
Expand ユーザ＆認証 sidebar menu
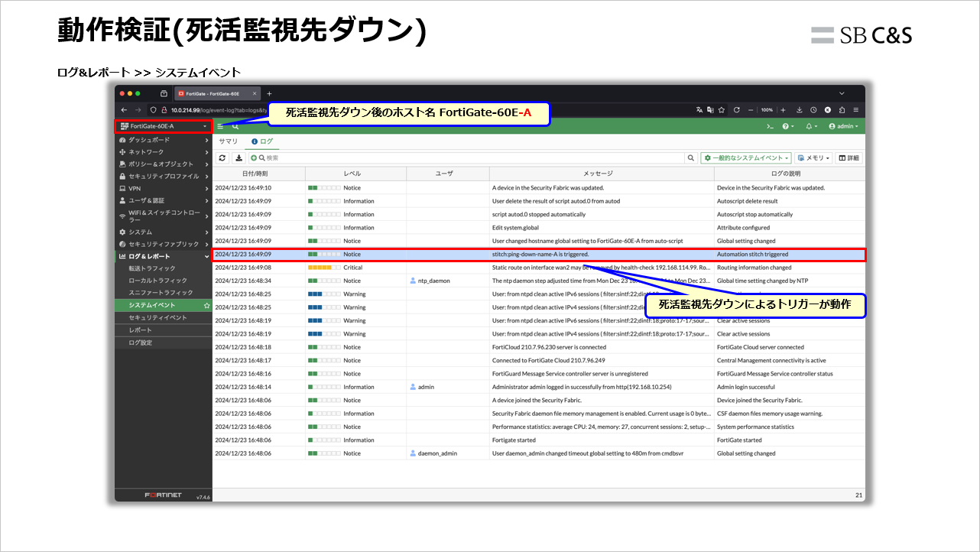164,200
